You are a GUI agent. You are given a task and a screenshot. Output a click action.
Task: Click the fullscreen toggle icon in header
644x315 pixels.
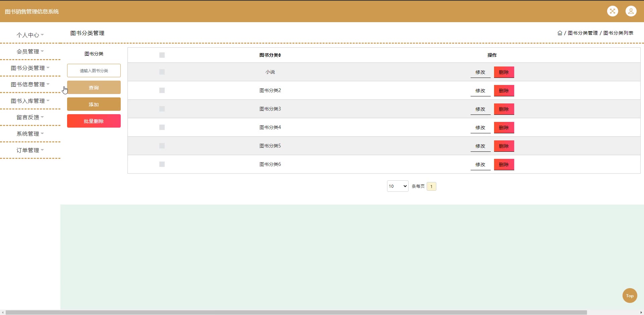[612, 11]
